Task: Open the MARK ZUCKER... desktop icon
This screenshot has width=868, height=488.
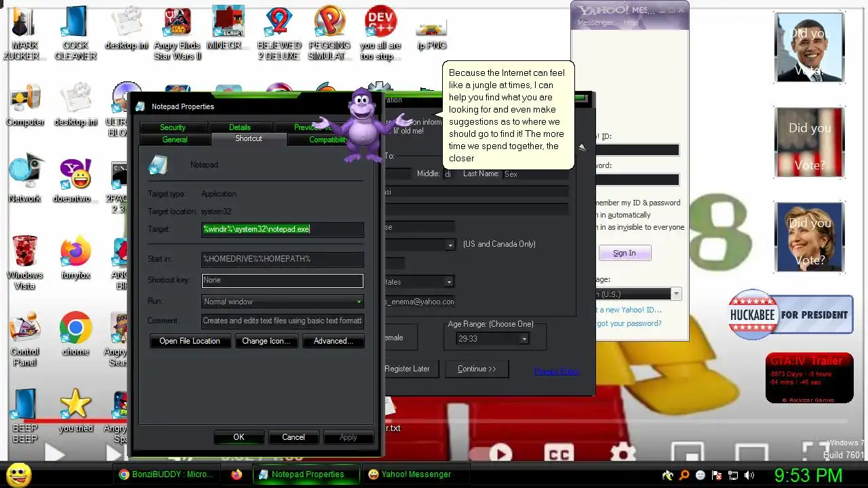Action: (25, 33)
